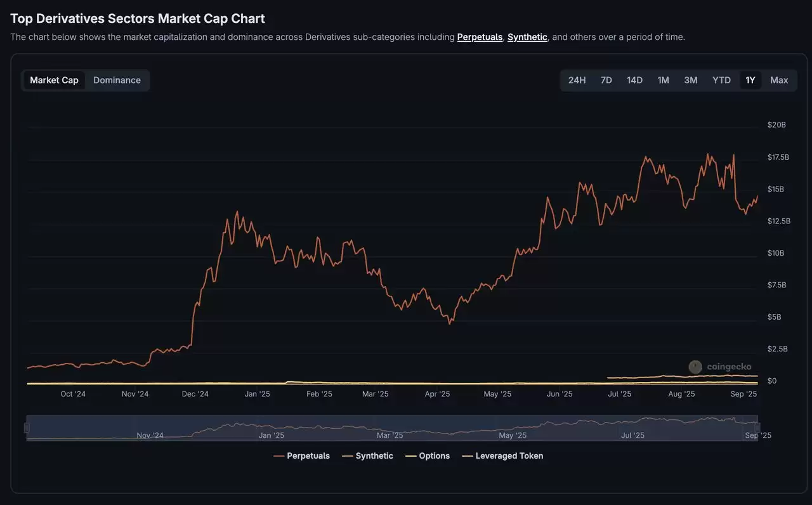Click the 3M range selector

coord(691,79)
